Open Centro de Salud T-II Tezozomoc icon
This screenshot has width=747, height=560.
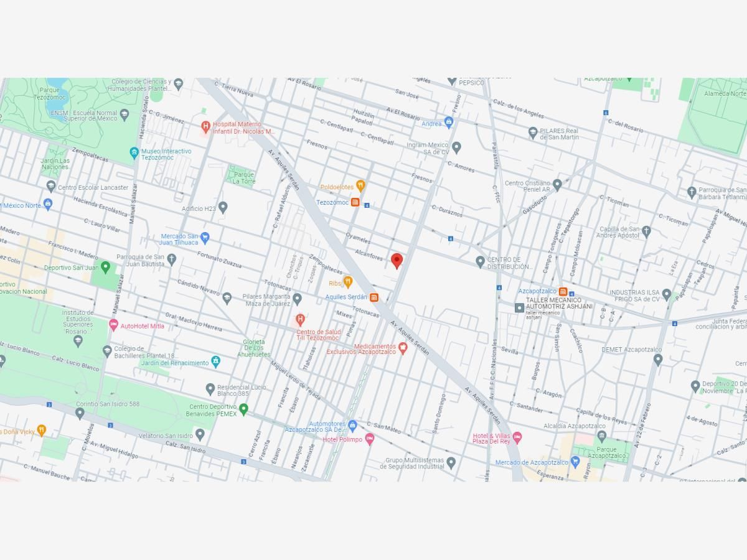point(300,320)
